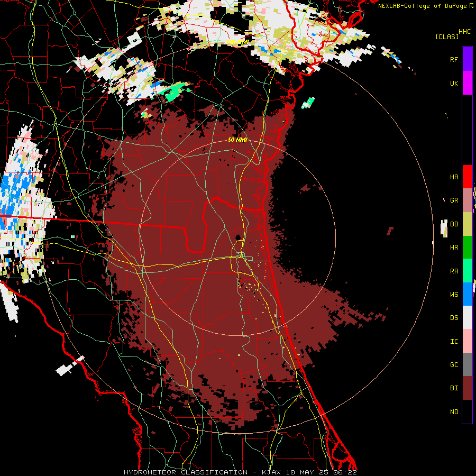This screenshot has height=476, width=476.
Task: Click the GR legend label text
Action: [454, 200]
